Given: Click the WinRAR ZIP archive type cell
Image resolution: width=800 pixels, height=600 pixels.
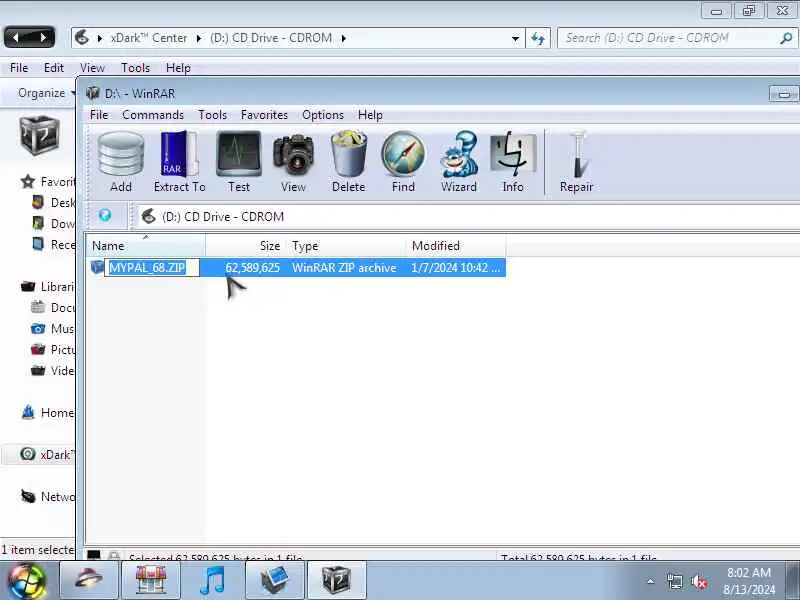Looking at the screenshot, I should pos(344,267).
